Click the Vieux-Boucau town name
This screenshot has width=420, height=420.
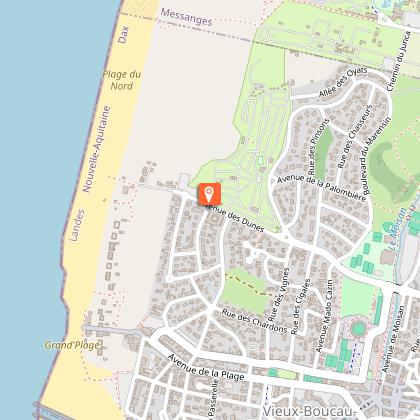[310, 412]
